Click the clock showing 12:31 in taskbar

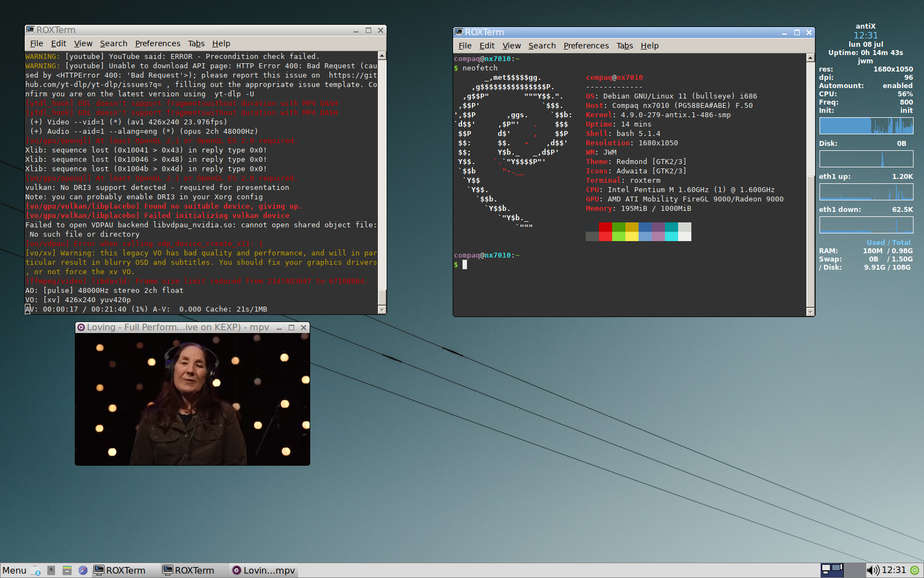[x=894, y=570]
